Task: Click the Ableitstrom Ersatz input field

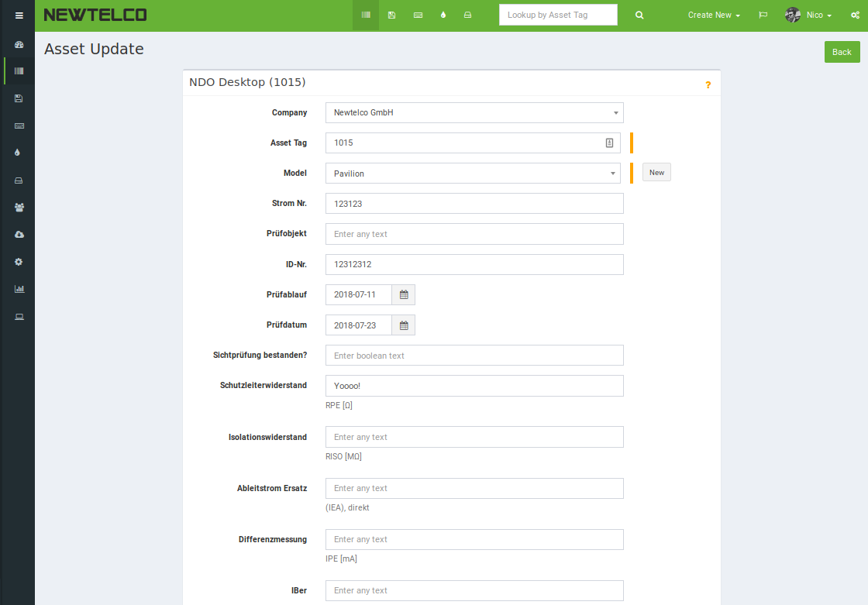Action: pos(474,488)
